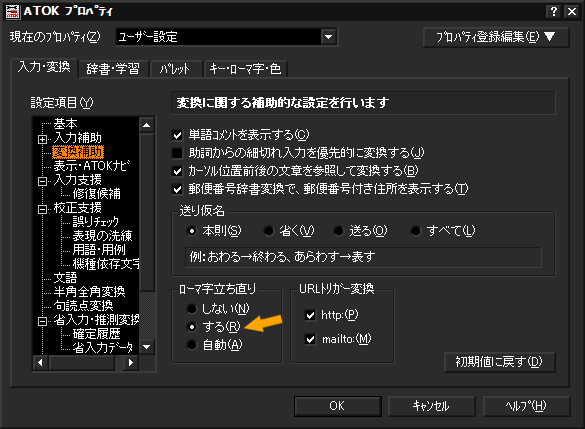Viewport: 585px width, 429px height.
Task: Open the 現在のプロパティ dropdown
Action: (x=328, y=37)
